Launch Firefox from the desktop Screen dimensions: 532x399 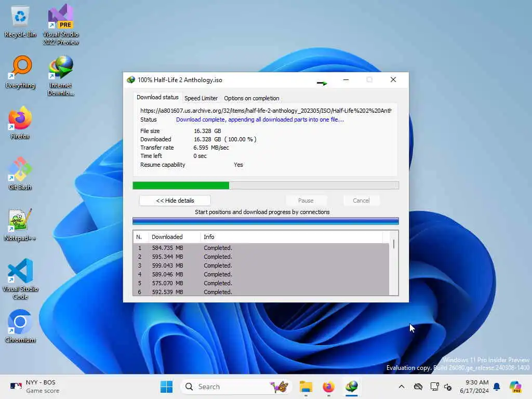[20, 123]
